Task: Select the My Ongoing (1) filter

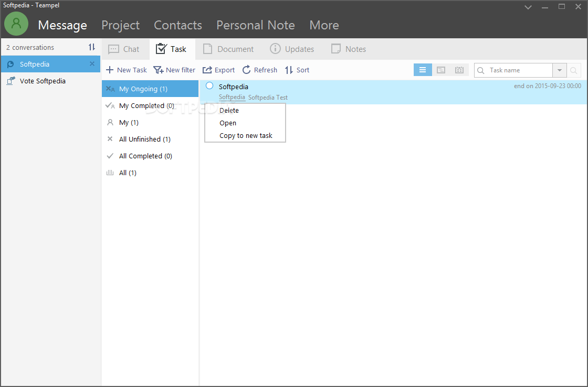Action: click(x=150, y=89)
